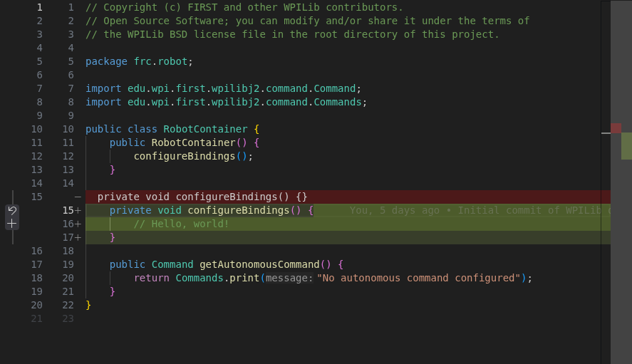This screenshot has height=364, width=632.
Task: Click class name 'RobotContainer' after 'public class'
Action: coord(205,129)
